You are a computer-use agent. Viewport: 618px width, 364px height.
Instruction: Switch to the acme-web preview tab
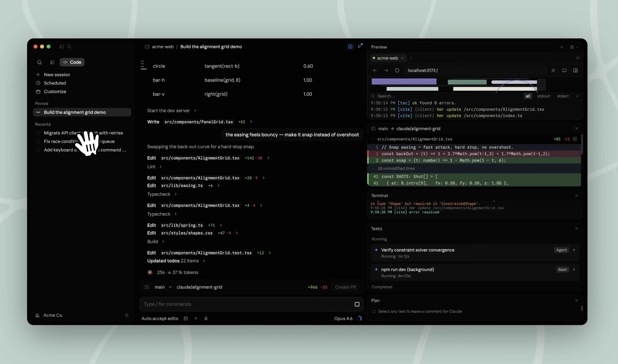tap(387, 58)
